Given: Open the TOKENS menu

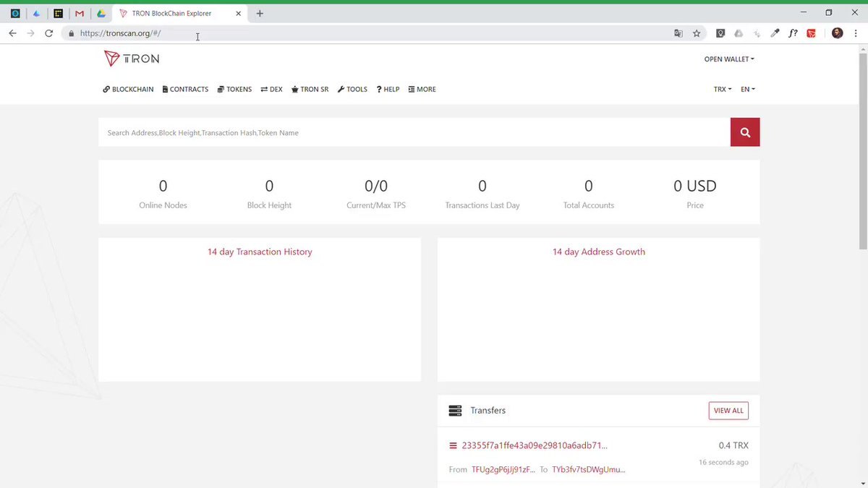Looking at the screenshot, I should click(x=234, y=90).
